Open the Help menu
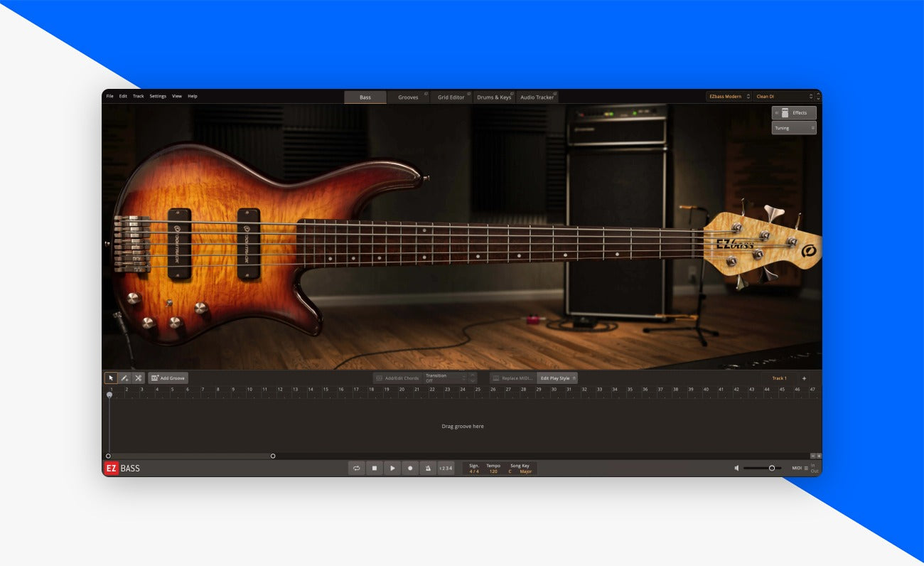This screenshot has width=924, height=566. [193, 96]
